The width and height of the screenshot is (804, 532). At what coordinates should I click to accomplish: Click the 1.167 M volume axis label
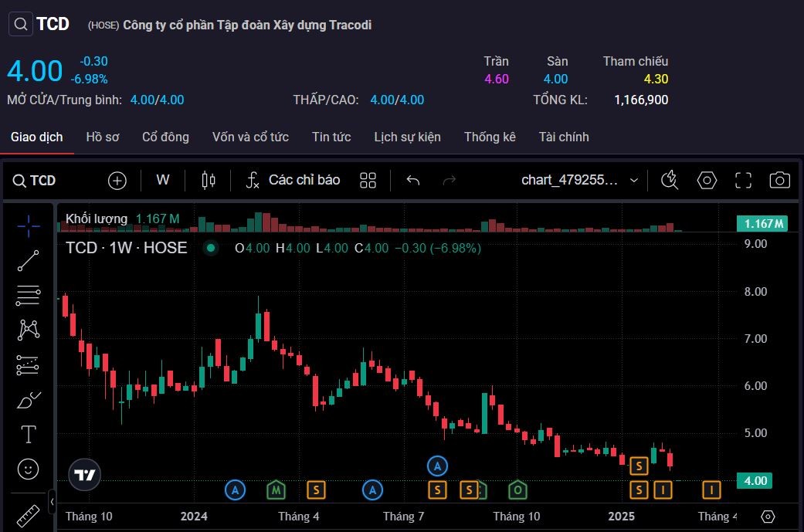click(762, 224)
